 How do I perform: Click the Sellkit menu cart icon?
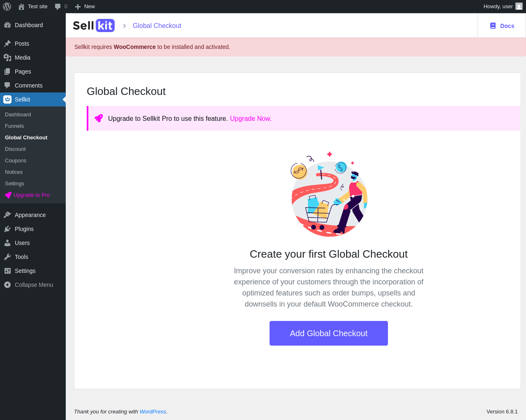click(7, 99)
